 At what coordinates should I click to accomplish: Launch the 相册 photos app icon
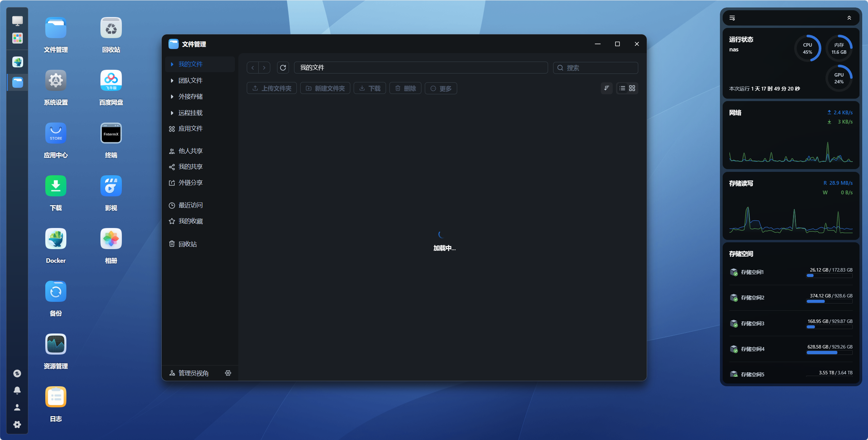[x=111, y=239]
